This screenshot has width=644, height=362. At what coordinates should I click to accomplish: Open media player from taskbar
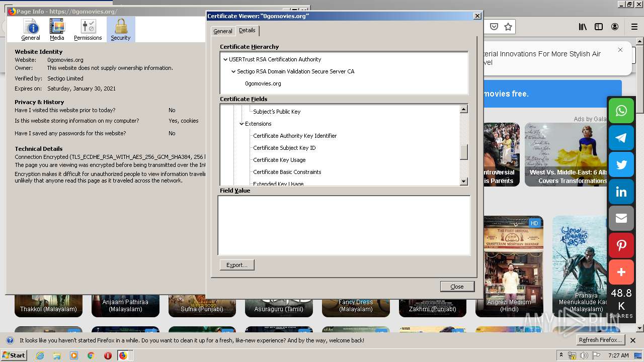point(74,355)
